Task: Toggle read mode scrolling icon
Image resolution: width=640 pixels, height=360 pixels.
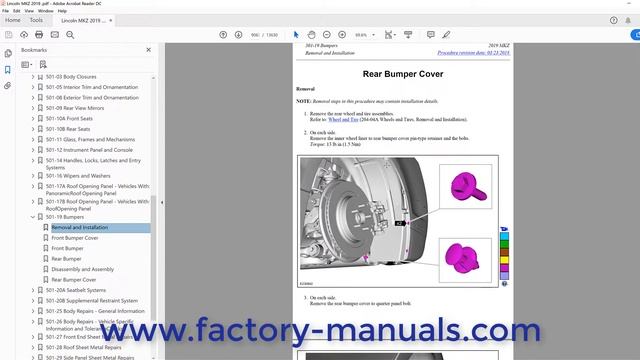Action: pyautogui.click(x=408, y=35)
